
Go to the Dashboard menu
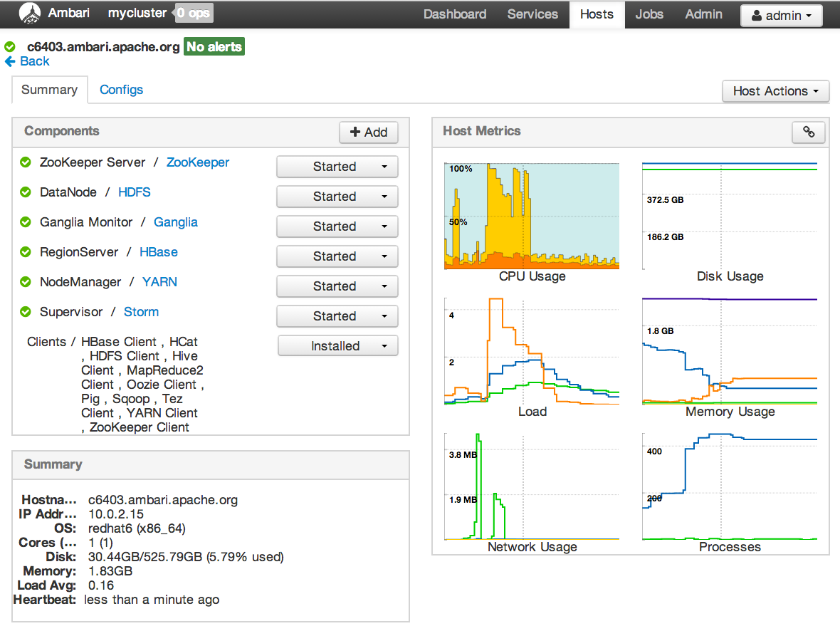click(x=455, y=14)
